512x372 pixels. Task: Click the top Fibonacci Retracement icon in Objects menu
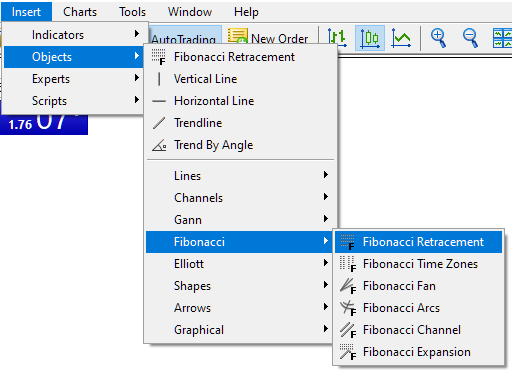159,57
